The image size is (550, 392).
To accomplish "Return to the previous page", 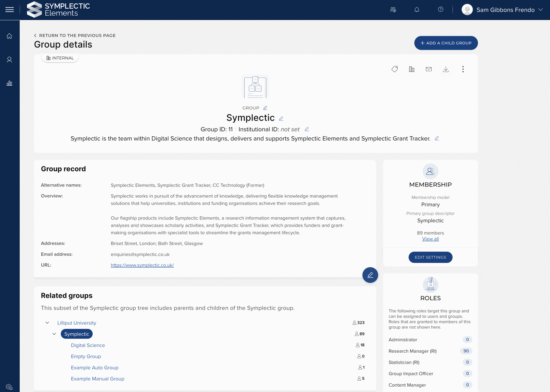I will pyautogui.click(x=75, y=36).
